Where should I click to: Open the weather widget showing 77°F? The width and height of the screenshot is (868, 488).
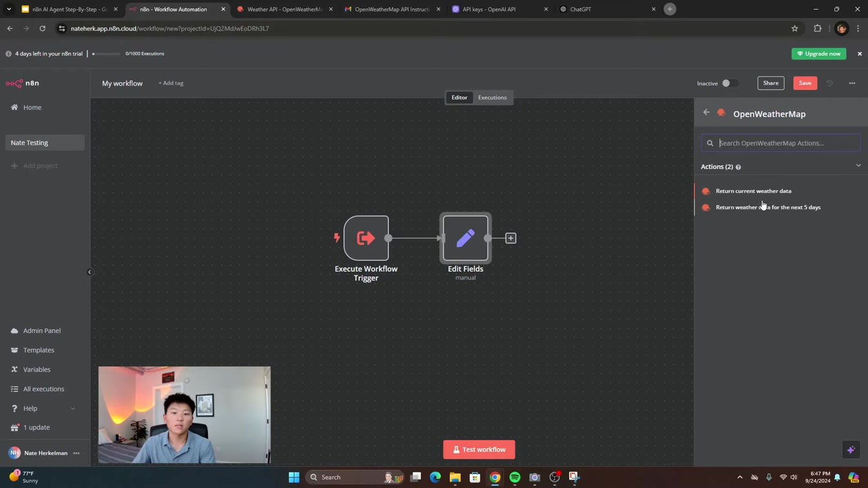pos(25,477)
